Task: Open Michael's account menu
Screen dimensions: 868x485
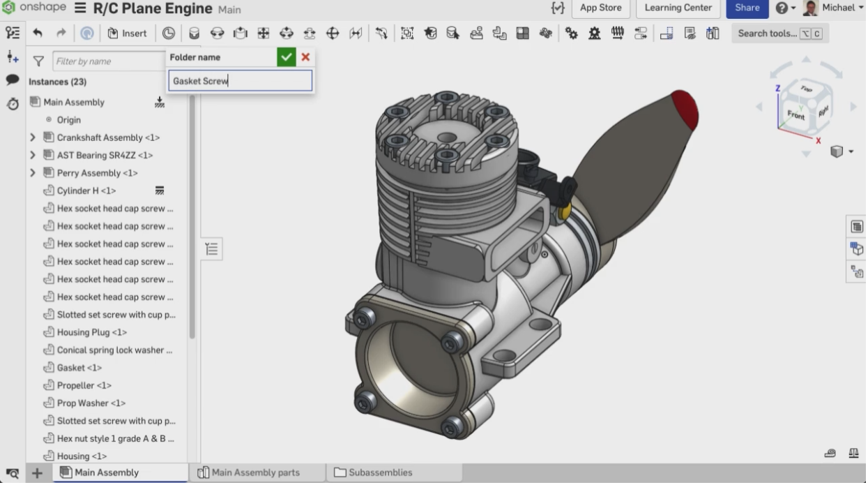Action: (x=834, y=8)
